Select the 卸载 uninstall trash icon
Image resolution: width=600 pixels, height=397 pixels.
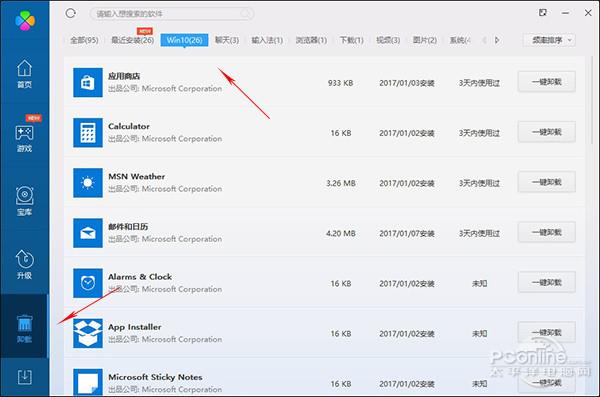(24, 328)
